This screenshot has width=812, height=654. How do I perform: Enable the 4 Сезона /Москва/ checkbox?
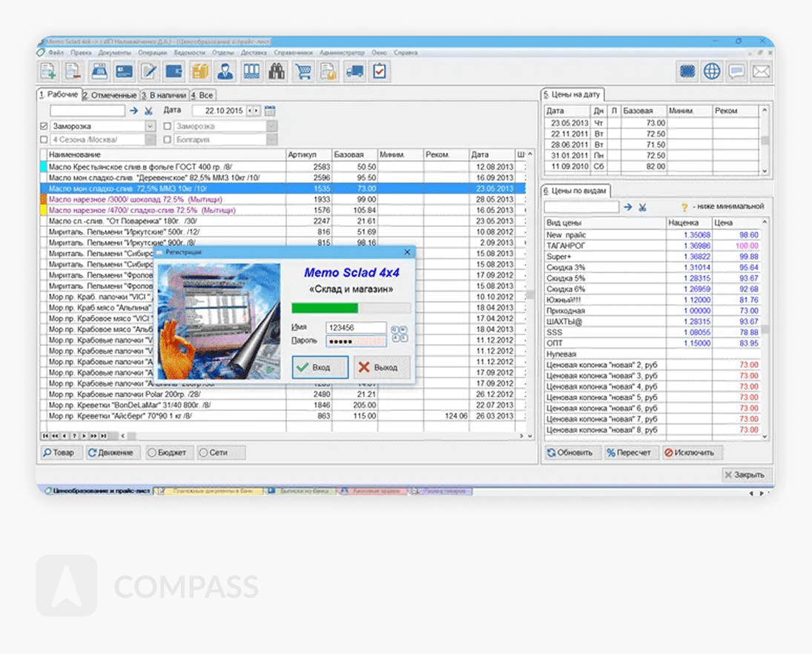(44, 139)
